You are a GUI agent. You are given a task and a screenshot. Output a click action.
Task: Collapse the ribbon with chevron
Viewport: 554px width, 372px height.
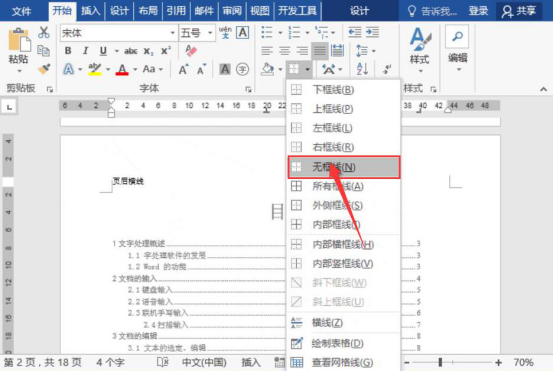(x=543, y=89)
